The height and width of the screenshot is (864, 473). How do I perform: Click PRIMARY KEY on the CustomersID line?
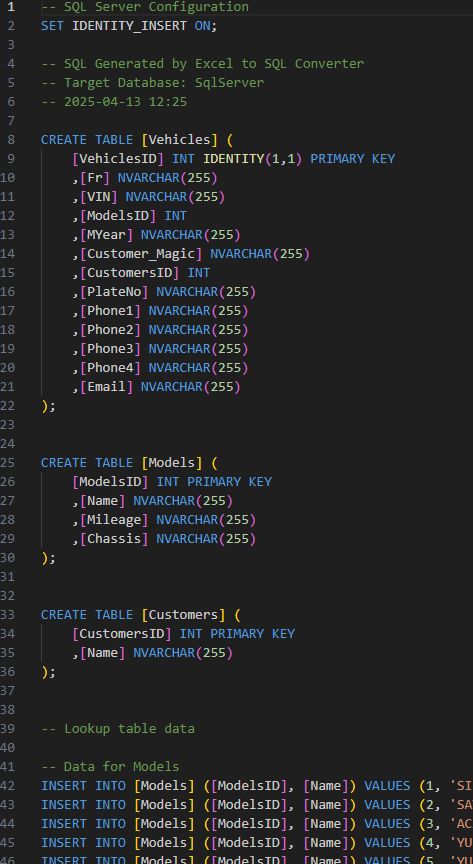(x=252, y=634)
